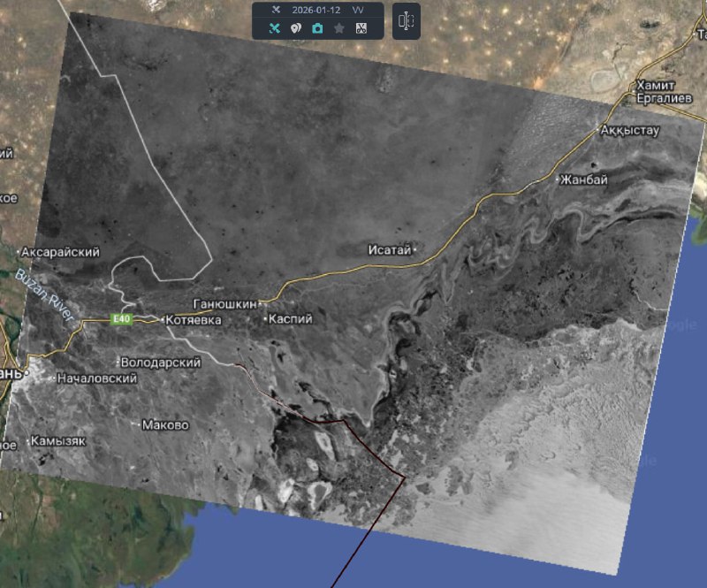
Task: Click the scissors clip icon
Action: tap(361, 28)
